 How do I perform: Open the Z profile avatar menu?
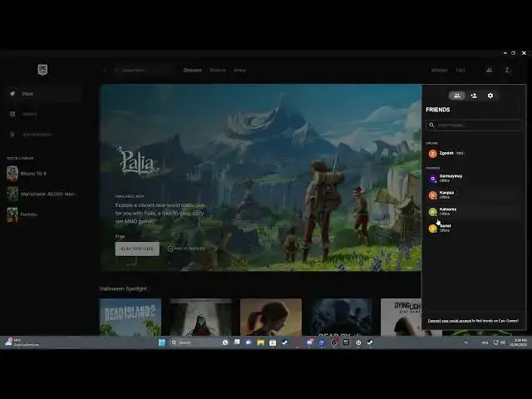click(507, 70)
